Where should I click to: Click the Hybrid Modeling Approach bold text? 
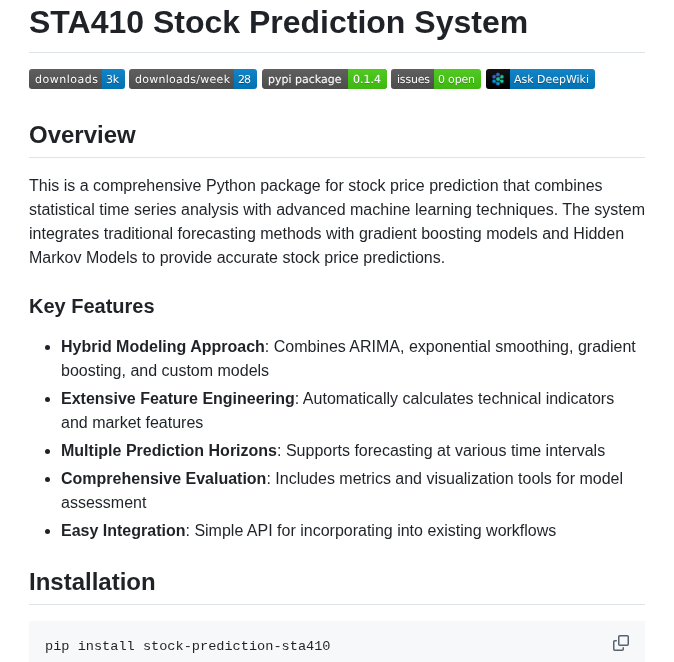(162, 346)
